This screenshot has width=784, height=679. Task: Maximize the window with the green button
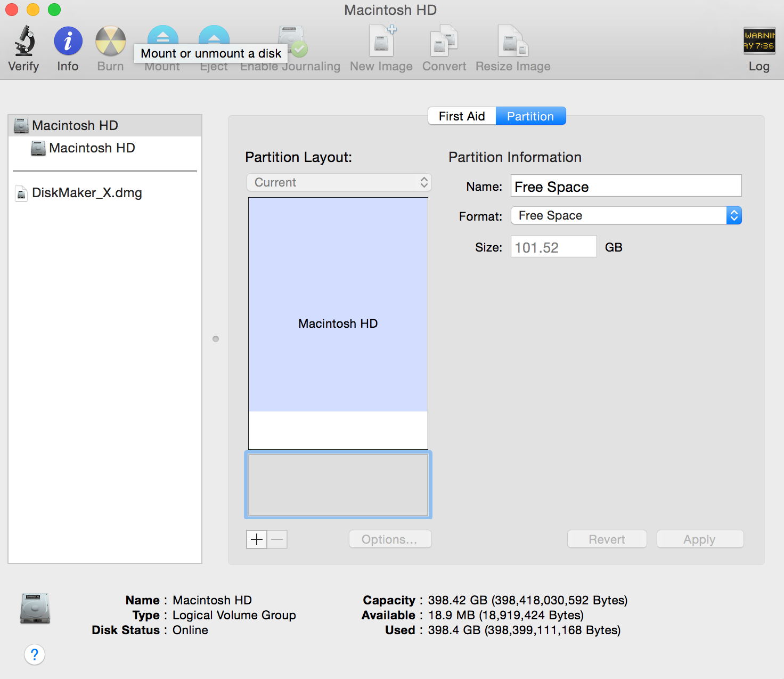coord(54,10)
